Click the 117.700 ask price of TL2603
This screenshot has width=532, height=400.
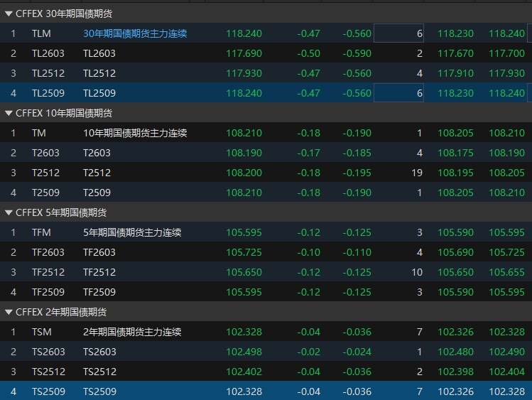[x=506, y=53]
